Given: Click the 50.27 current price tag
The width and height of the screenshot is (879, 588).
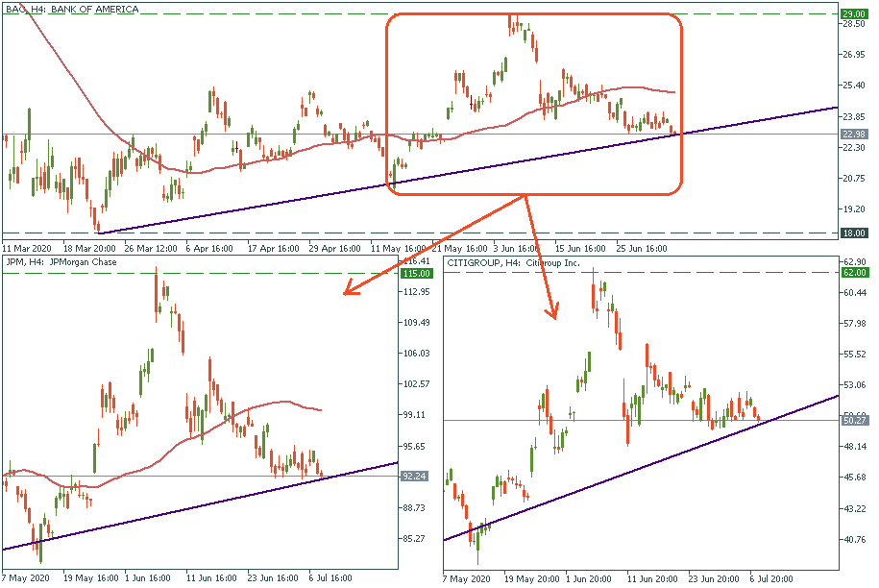Looking at the screenshot, I should point(855,420).
